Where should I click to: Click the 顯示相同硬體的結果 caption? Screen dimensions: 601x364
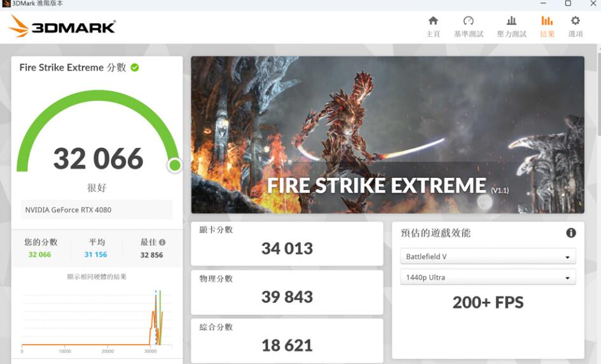(x=97, y=277)
